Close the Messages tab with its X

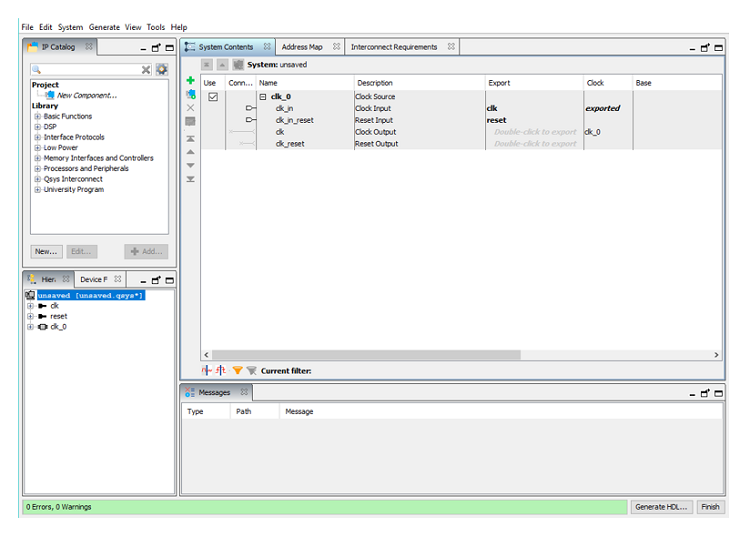244,392
